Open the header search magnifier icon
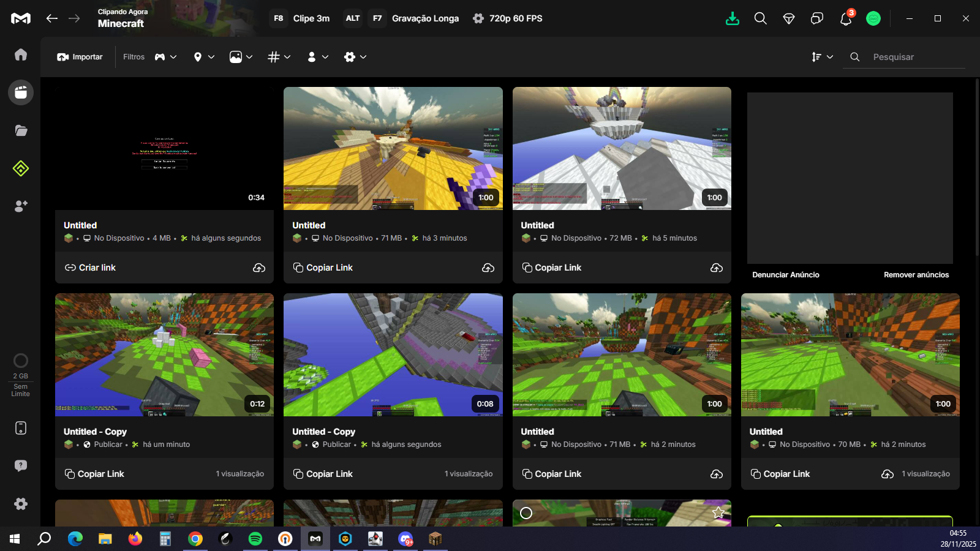The image size is (980, 551). (x=761, y=18)
